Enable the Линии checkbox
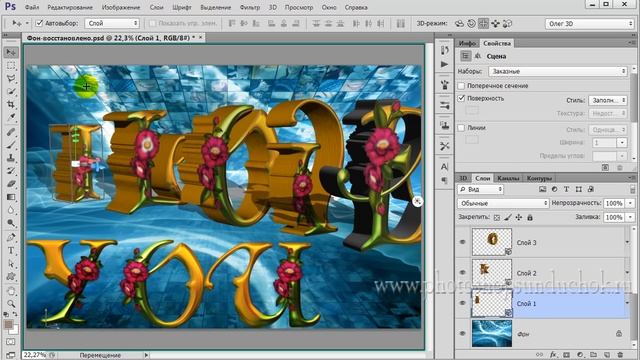Image resolution: width=640 pixels, height=360 pixels. 461,128
